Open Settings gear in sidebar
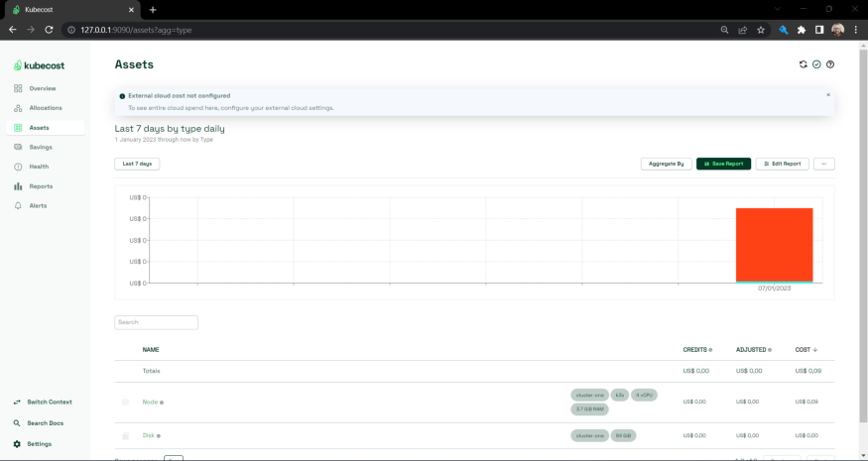868x461 pixels. click(18, 444)
